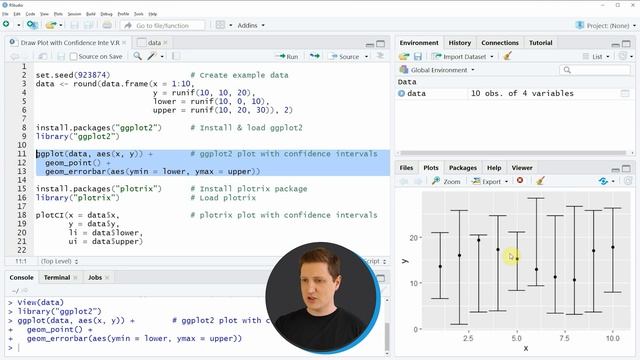Open the New File dropdown arrow
The height and width of the screenshot is (360, 640).
tap(18, 25)
